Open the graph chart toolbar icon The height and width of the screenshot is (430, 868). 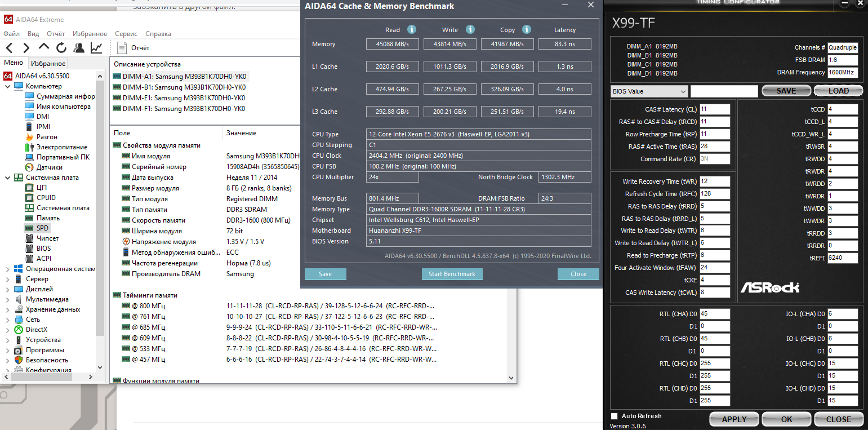[96, 48]
